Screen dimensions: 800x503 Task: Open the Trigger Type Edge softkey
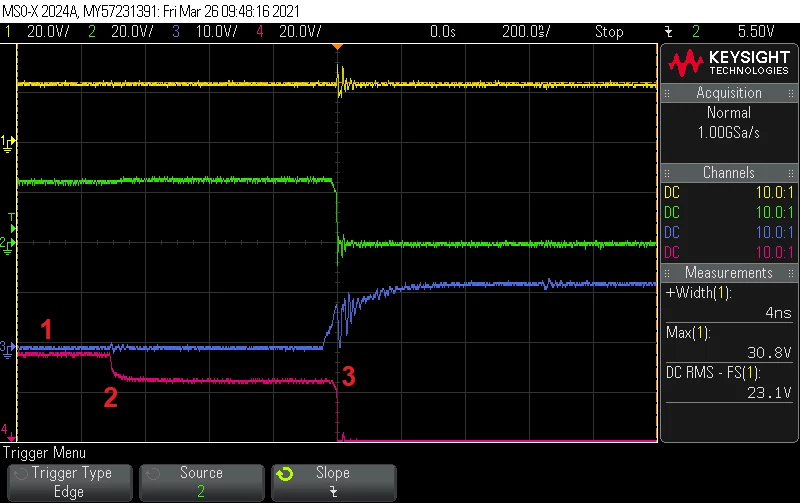point(70,482)
